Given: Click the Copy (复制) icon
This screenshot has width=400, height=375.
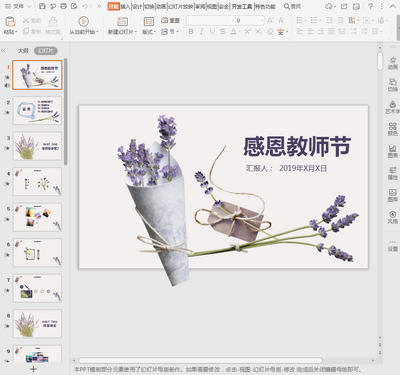Looking at the screenshot, I should coord(26,31).
